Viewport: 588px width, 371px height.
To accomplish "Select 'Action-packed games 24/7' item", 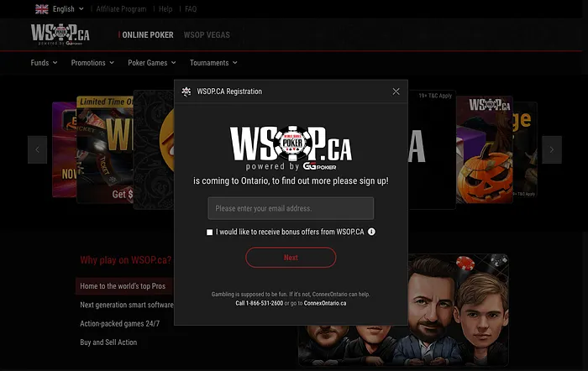I will 119,323.
